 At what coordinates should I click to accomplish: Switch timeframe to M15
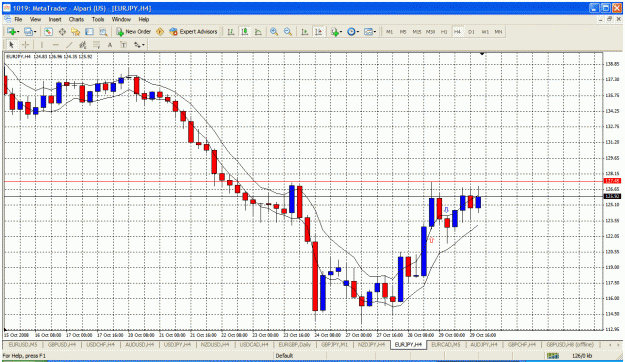coord(417,31)
